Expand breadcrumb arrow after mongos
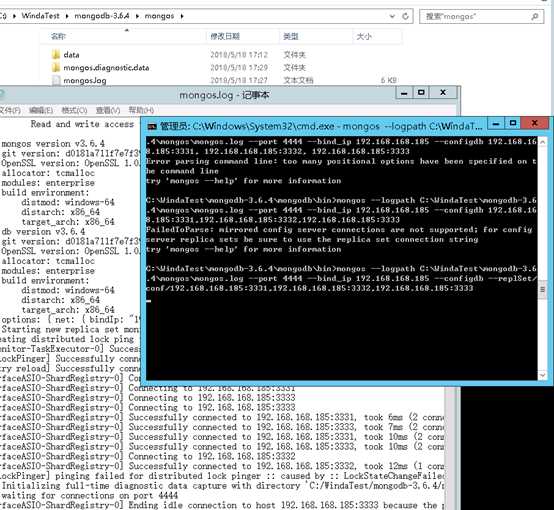This screenshot has height=510, width=554. 182,16
